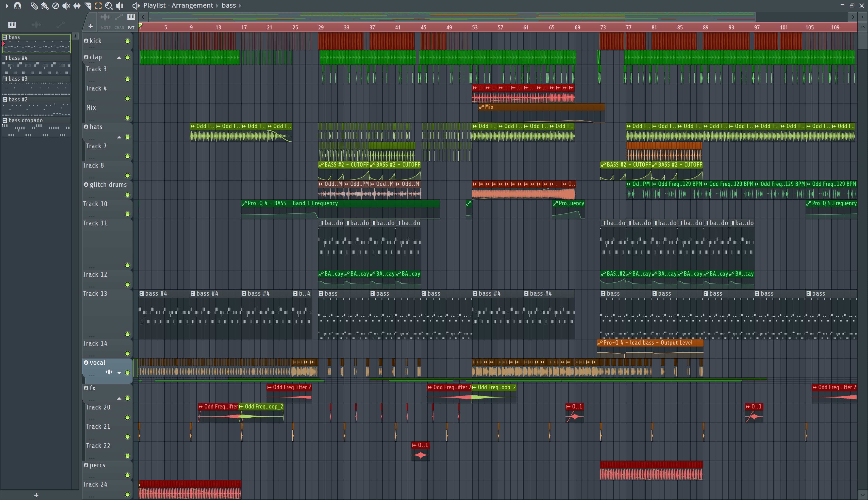The width and height of the screenshot is (868, 500).
Task: Activate the Select tool
Action: (98, 6)
